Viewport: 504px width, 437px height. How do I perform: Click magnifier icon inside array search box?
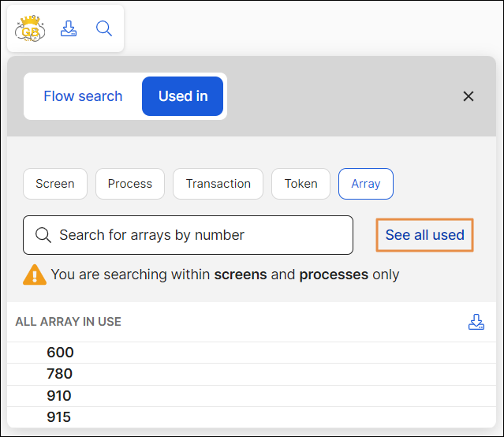click(44, 235)
